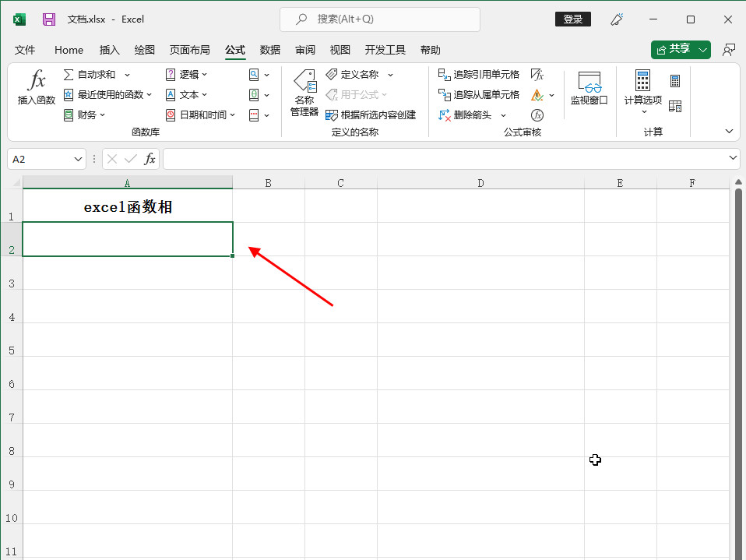Click the formula bar input area
Viewport: 746px width, 560px height.
(445, 159)
